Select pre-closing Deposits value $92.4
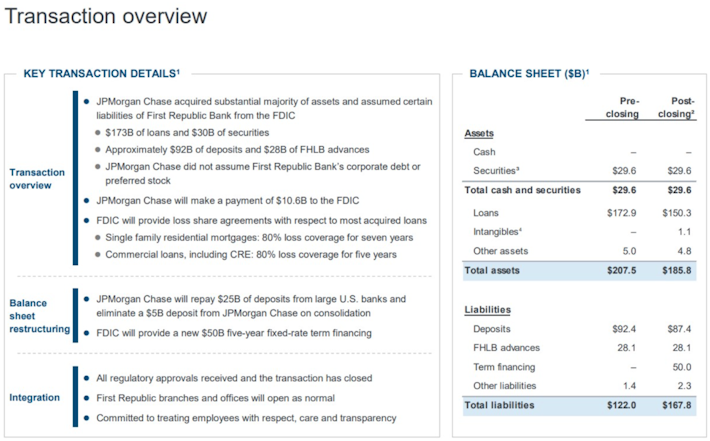The height and width of the screenshot is (441, 710). point(624,329)
